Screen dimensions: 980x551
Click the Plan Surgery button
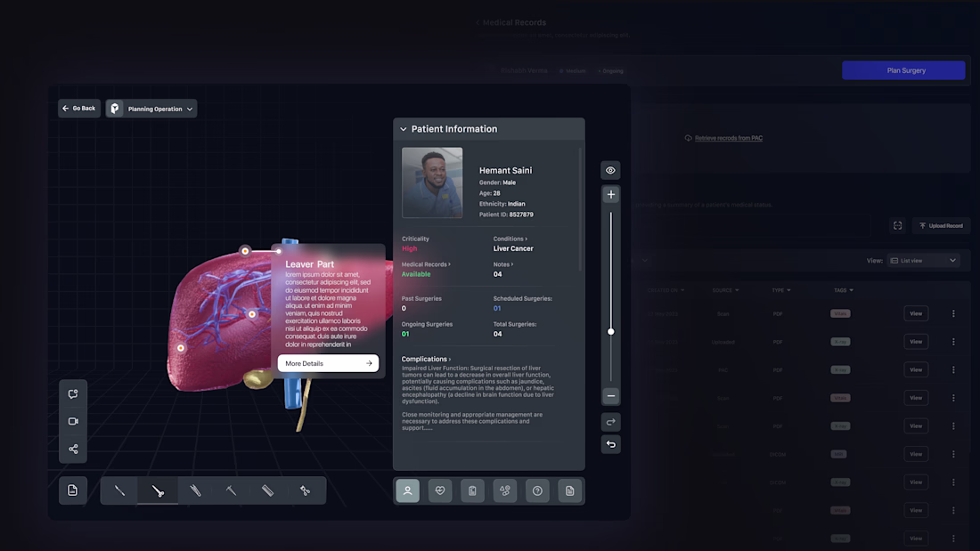[903, 70]
